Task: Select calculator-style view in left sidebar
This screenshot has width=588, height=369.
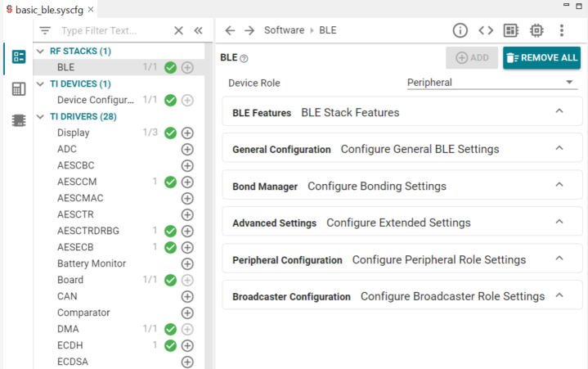Action: [x=19, y=89]
